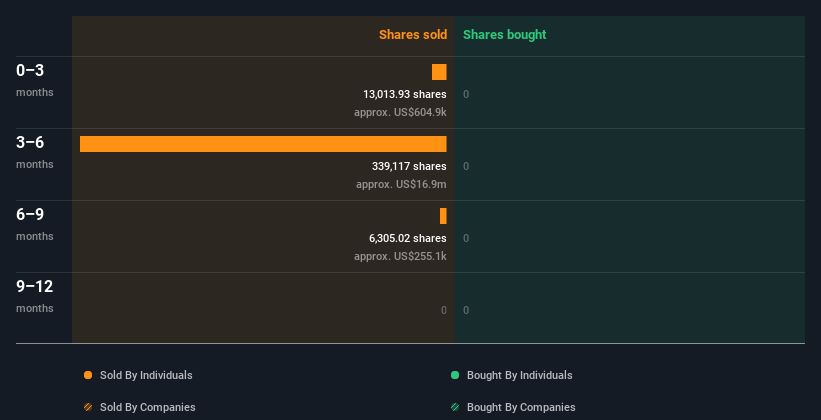Select the Sold By Individuals legend label
The height and width of the screenshot is (420, 821).
click(x=146, y=375)
